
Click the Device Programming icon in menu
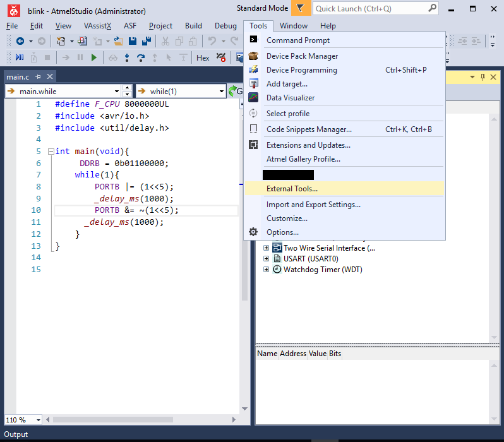253,69
